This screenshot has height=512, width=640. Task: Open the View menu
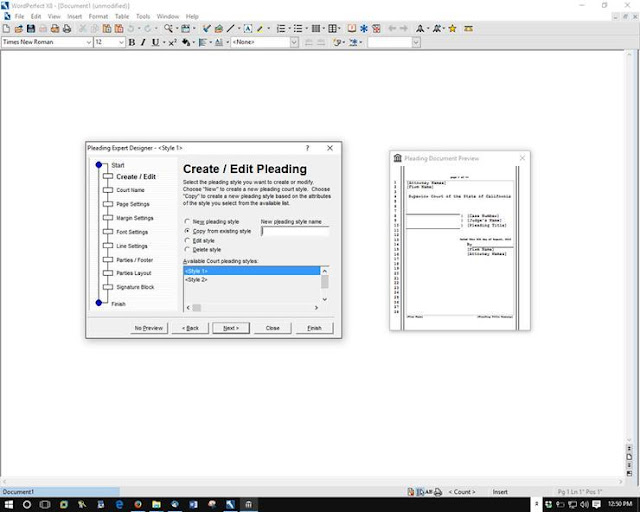tap(54, 17)
